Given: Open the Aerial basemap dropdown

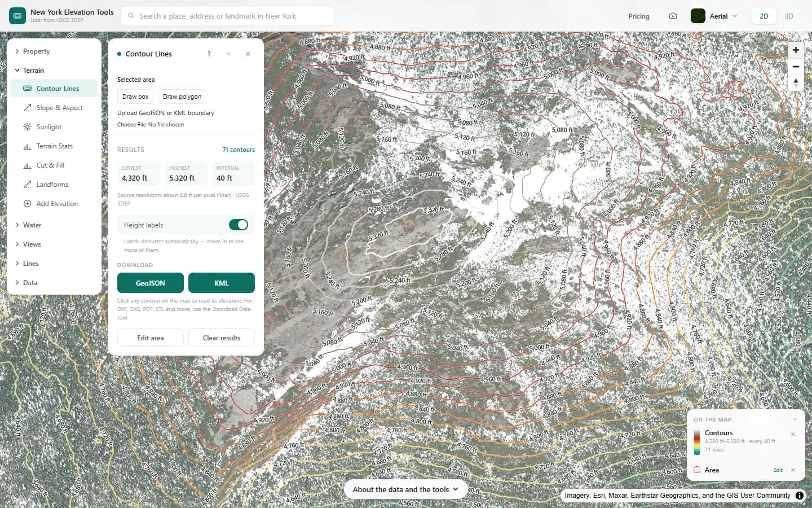Looking at the screenshot, I should tap(714, 16).
